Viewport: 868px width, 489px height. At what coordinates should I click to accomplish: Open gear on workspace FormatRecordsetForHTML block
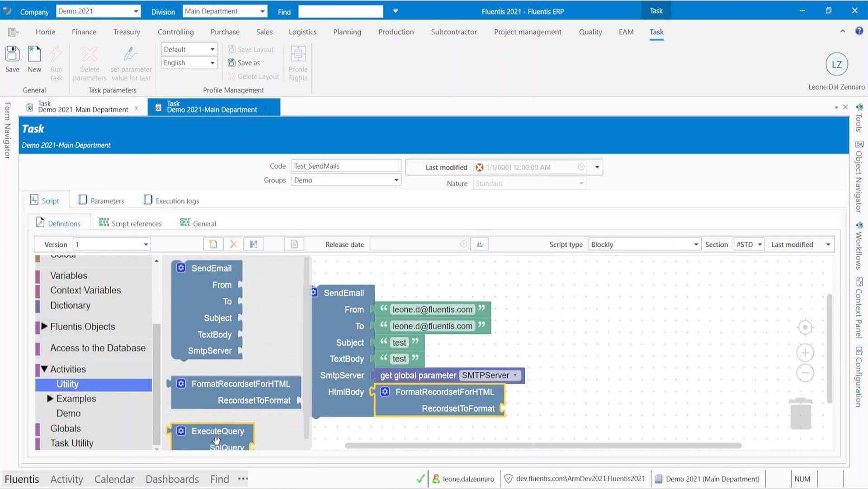[385, 391]
